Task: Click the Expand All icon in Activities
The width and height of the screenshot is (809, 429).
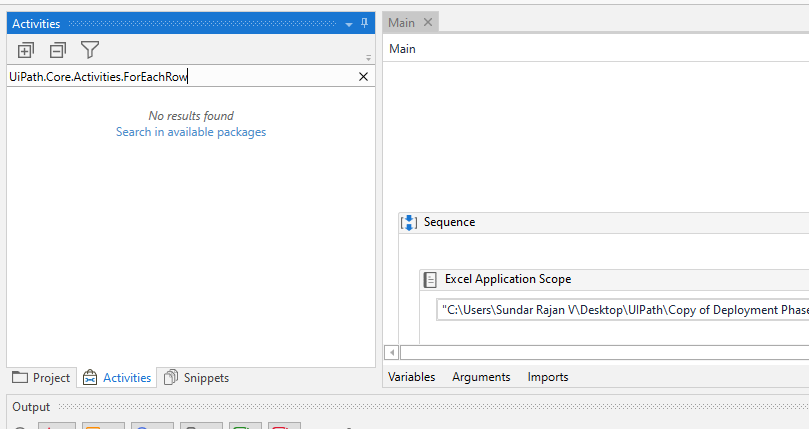Action: point(26,50)
